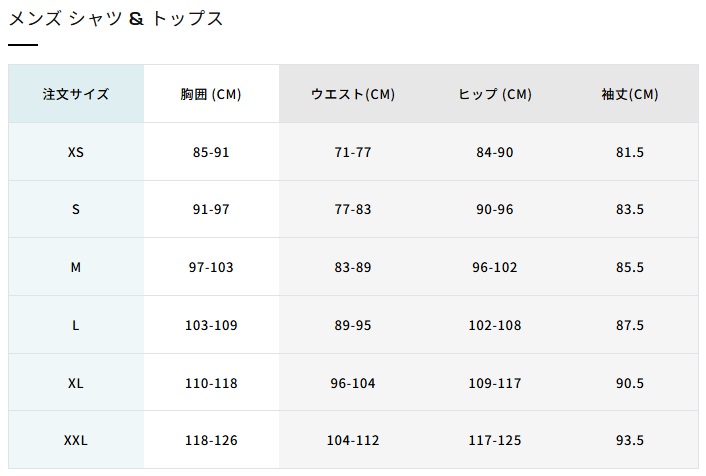The width and height of the screenshot is (706, 476).
Task: Select the XS size row label
Action: (x=76, y=152)
